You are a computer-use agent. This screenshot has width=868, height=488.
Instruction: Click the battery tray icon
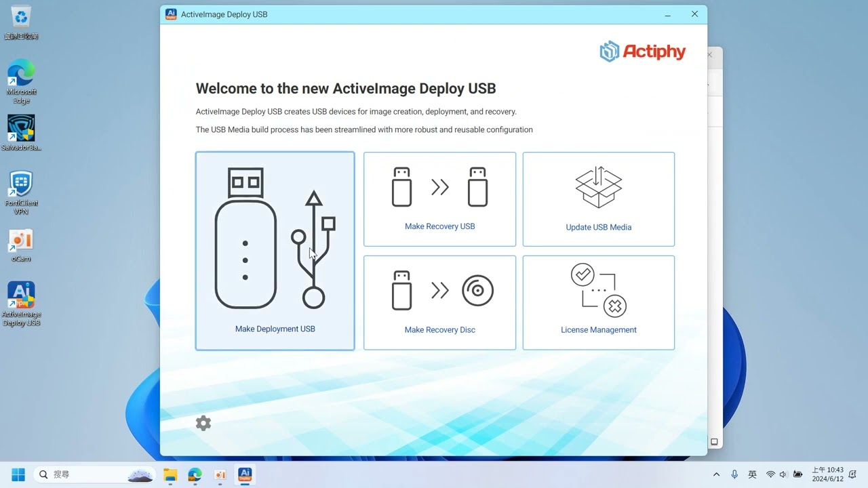798,474
